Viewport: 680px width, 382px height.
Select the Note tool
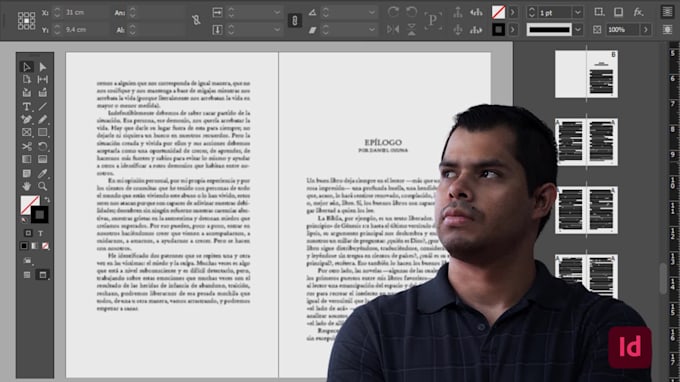(x=26, y=173)
